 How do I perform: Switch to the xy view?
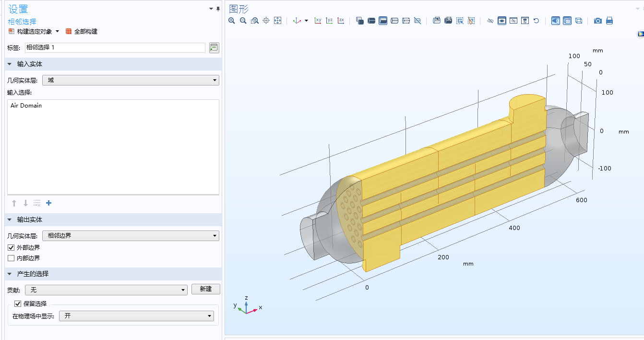[x=318, y=21]
